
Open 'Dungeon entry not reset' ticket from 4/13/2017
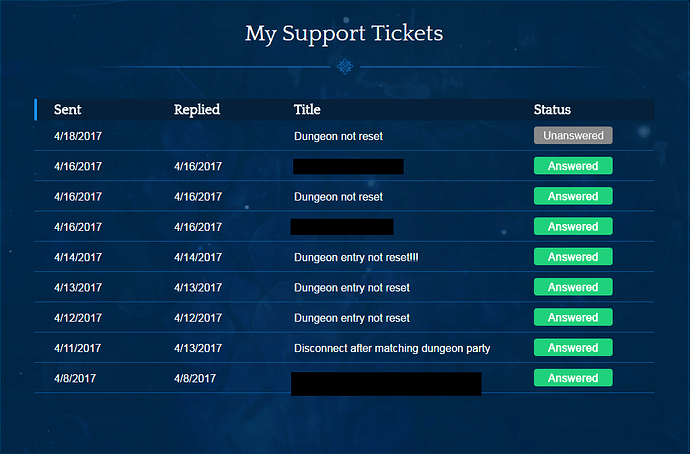(351, 288)
